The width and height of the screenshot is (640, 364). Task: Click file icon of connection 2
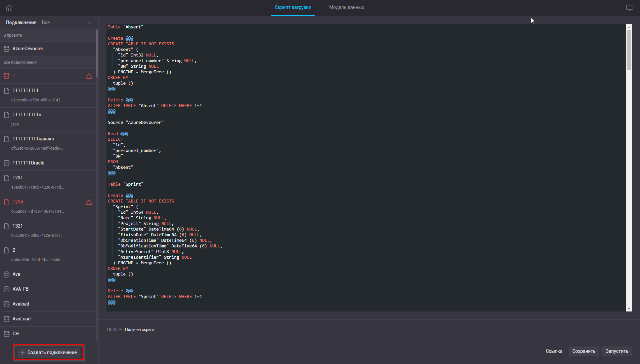coord(7,250)
